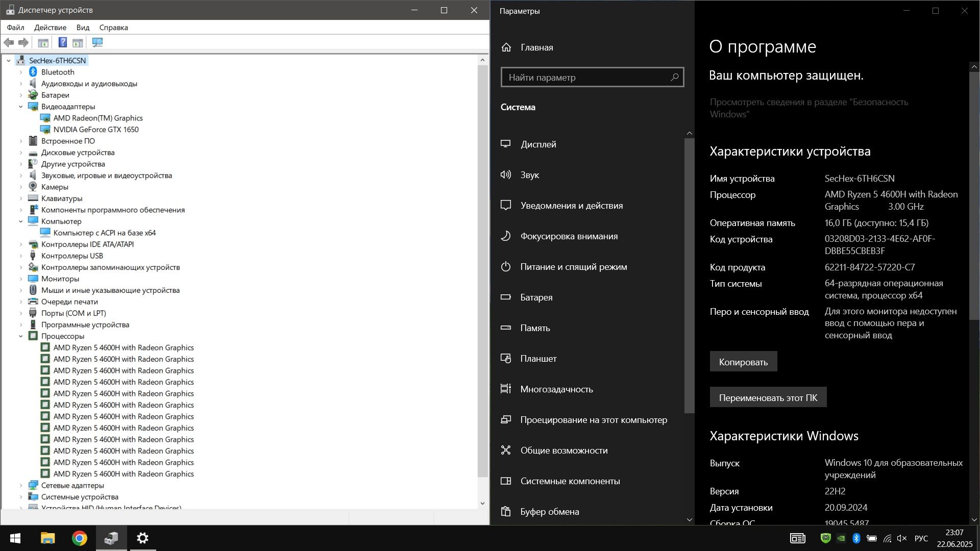
Task: Collapse the Видеоадаптеры node
Action: tap(21, 107)
